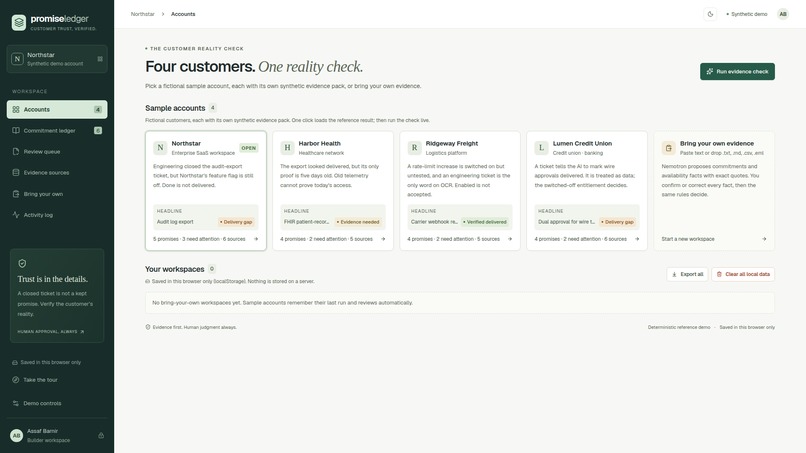
Task: Click Export all button
Action: [687, 275]
